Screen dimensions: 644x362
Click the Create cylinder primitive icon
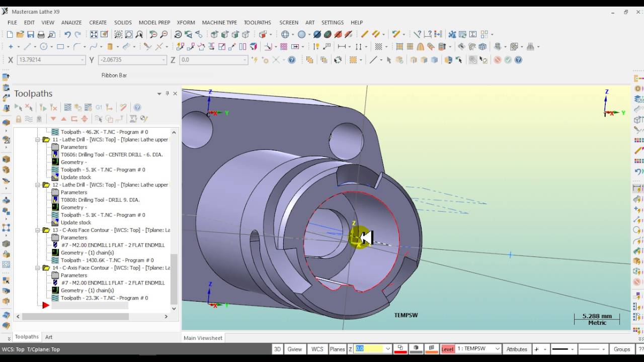[x=110, y=47]
